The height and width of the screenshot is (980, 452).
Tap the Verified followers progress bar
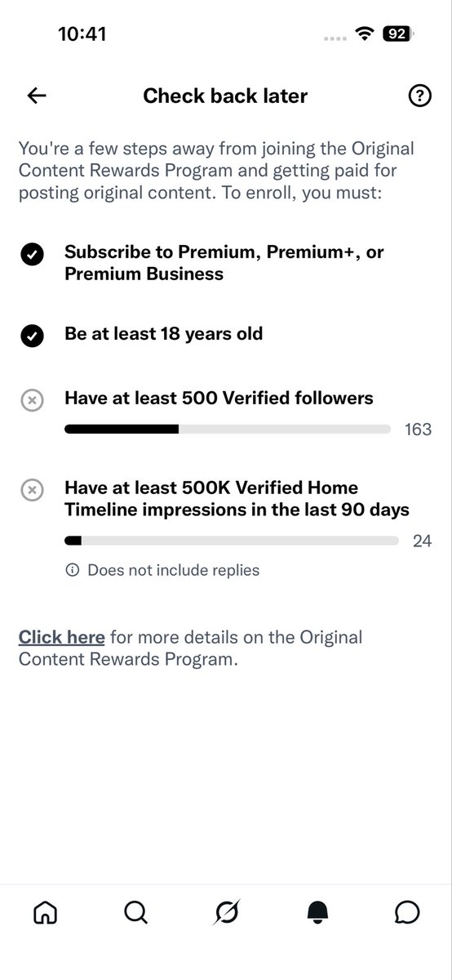coord(232,429)
